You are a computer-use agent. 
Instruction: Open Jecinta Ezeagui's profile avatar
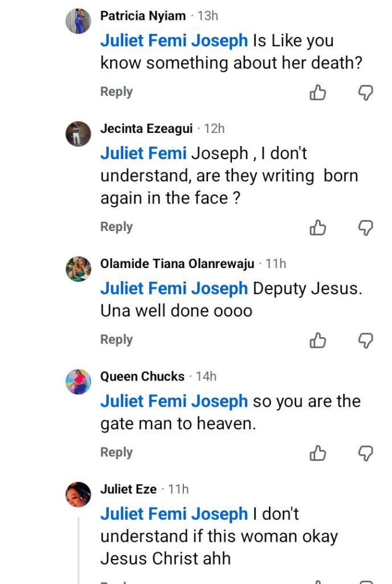click(x=78, y=134)
